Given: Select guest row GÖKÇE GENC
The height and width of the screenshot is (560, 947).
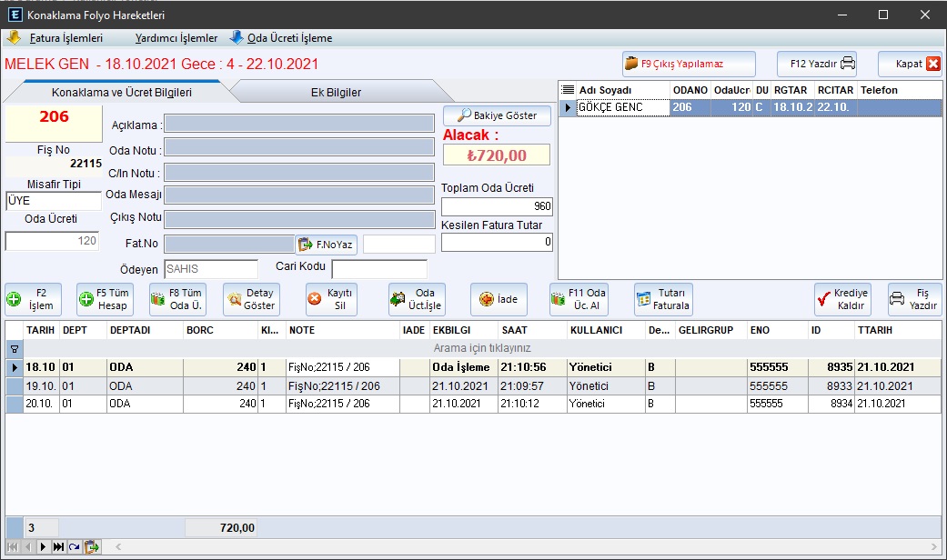Looking at the screenshot, I should (750, 107).
